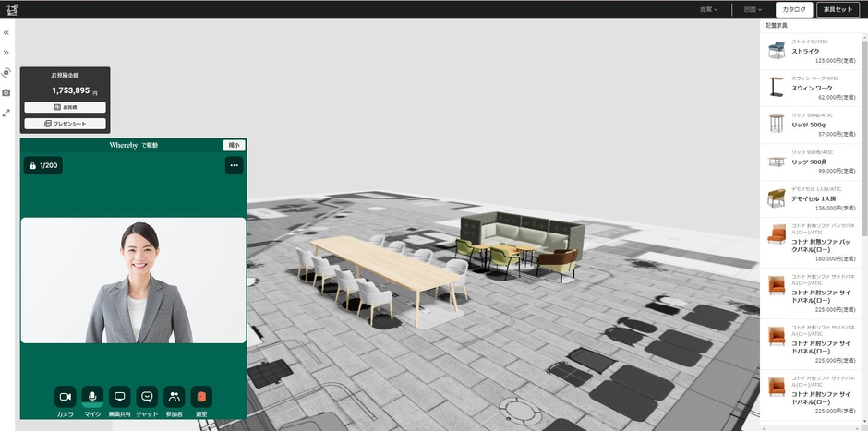This screenshot has width=868, height=431.
Task: Click the rotate view icon in sidebar
Action: coord(6,72)
